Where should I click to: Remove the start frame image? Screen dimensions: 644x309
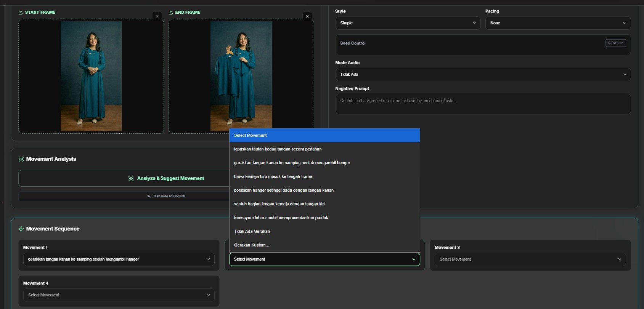pos(157,16)
